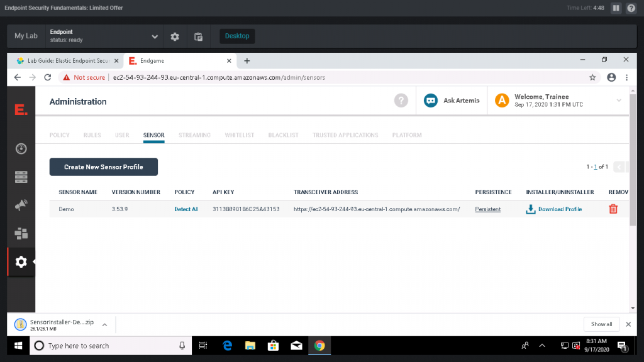This screenshot has width=644, height=362.
Task: Click the Persistent link
Action: tap(488, 209)
